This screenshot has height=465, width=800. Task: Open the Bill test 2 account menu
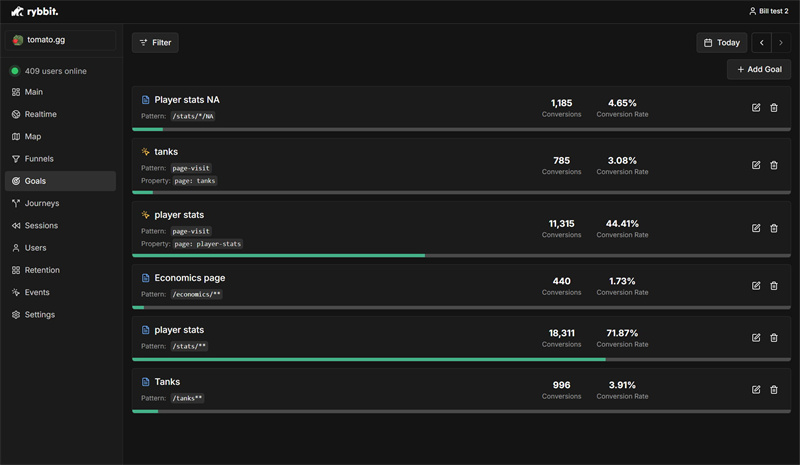coord(768,11)
